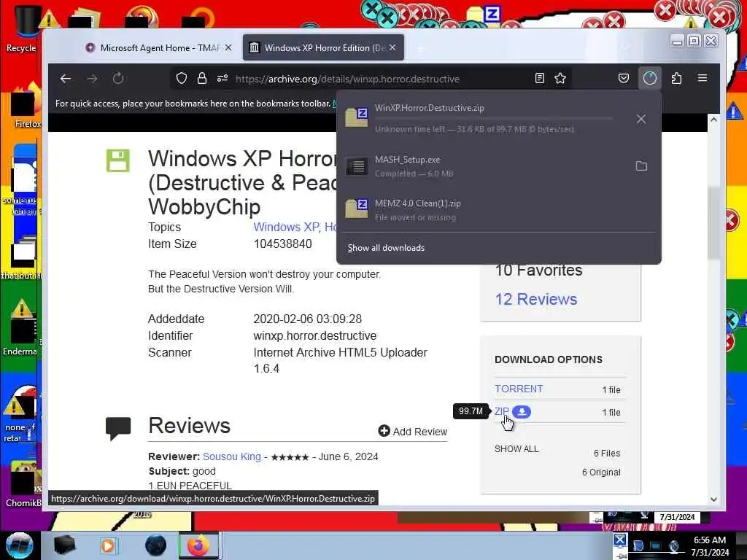The image size is (747, 560).
Task: Click the browser back arrow
Action: [66, 79]
